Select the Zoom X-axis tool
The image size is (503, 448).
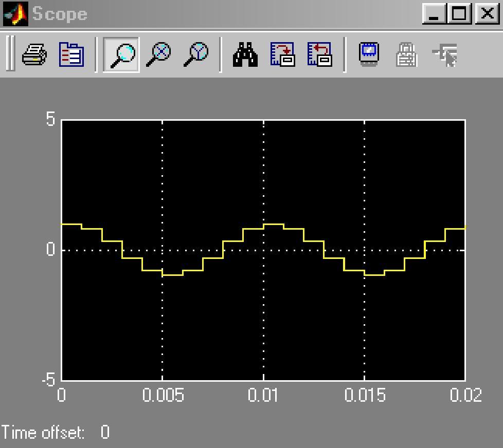(x=158, y=54)
